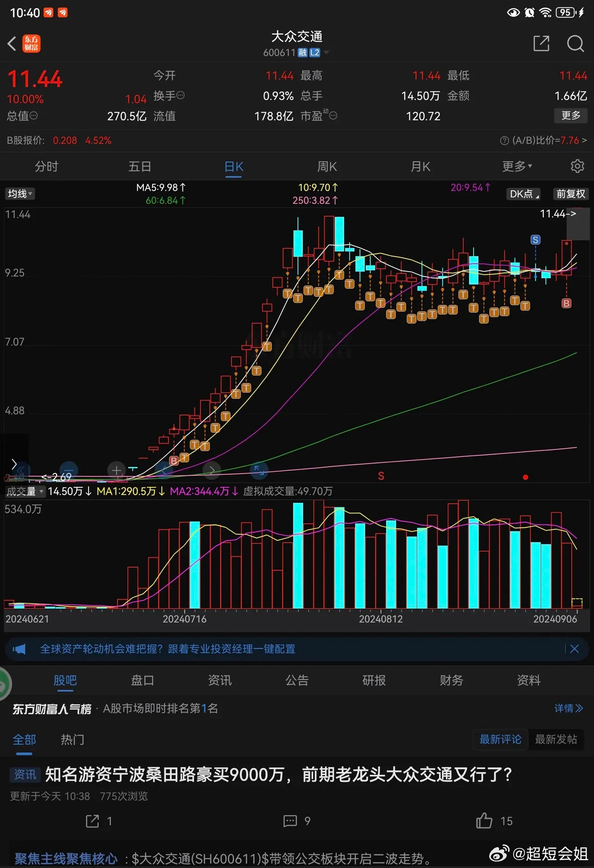The width and height of the screenshot is (594, 868).
Task: Toggle the DK点 indicator
Action: (524, 194)
